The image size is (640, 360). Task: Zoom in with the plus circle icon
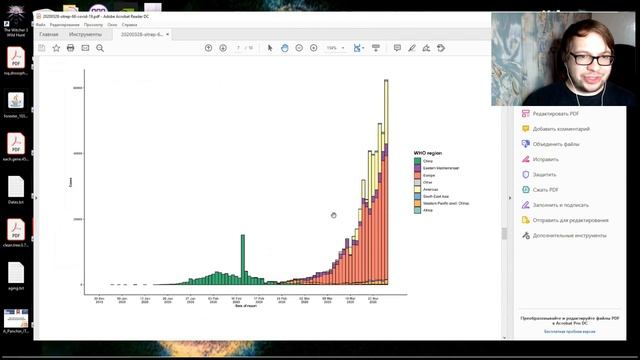point(313,48)
